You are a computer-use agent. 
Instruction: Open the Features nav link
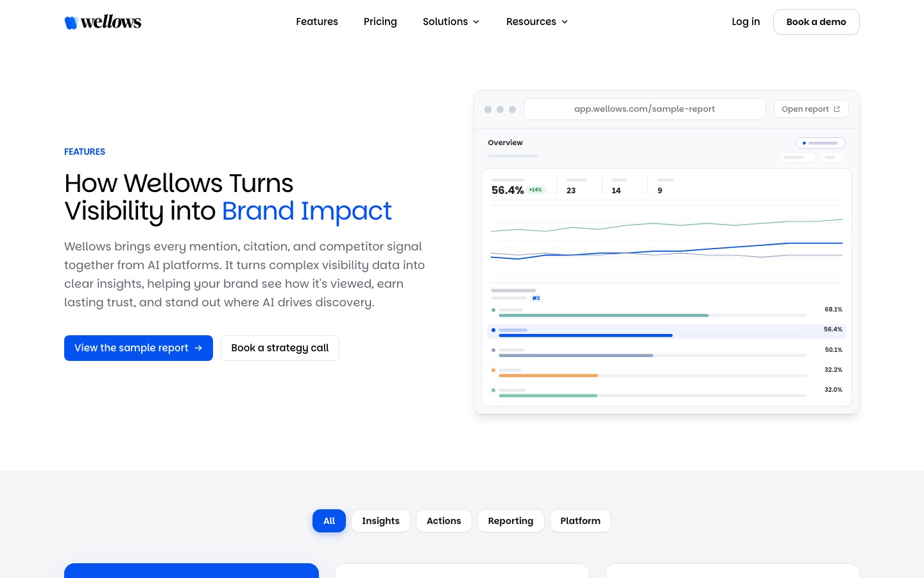pyautogui.click(x=317, y=22)
